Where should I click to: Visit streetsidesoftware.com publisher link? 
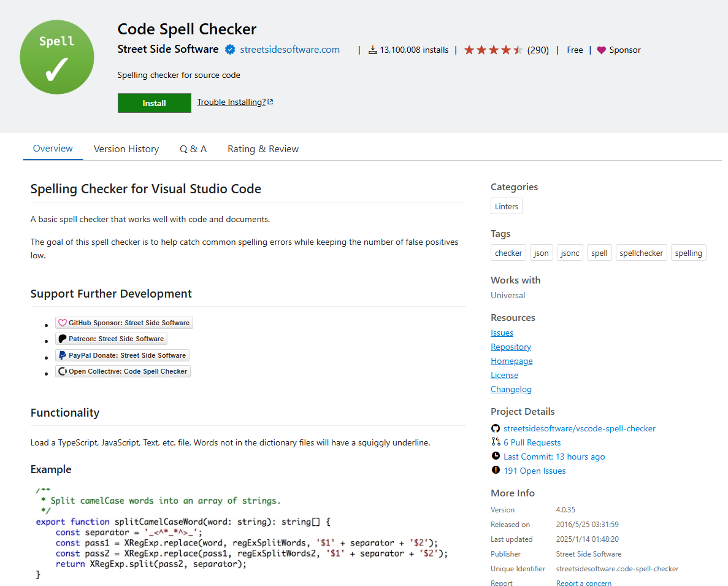point(289,50)
